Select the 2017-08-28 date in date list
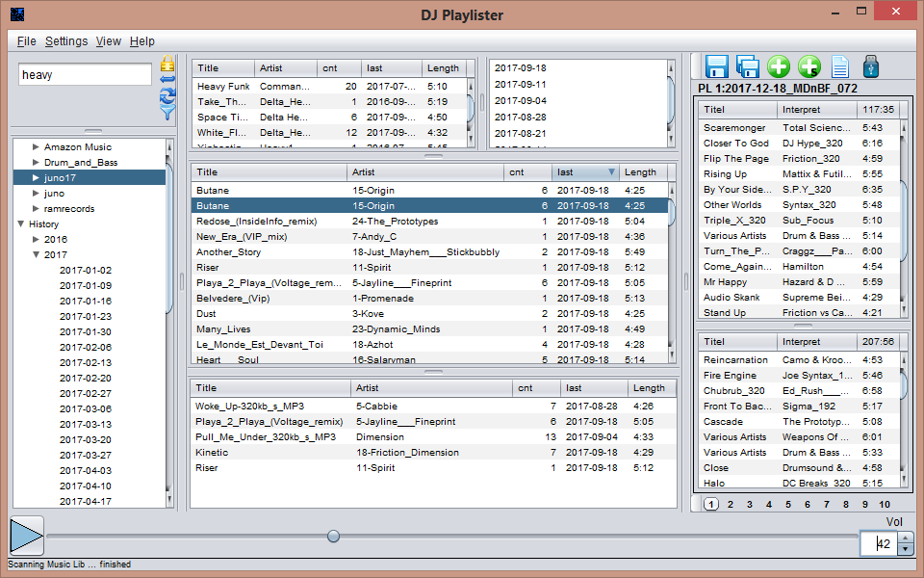 (521, 118)
